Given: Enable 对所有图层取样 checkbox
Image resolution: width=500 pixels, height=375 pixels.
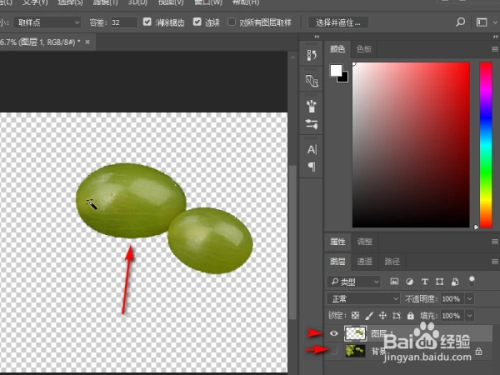Looking at the screenshot, I should click(231, 22).
